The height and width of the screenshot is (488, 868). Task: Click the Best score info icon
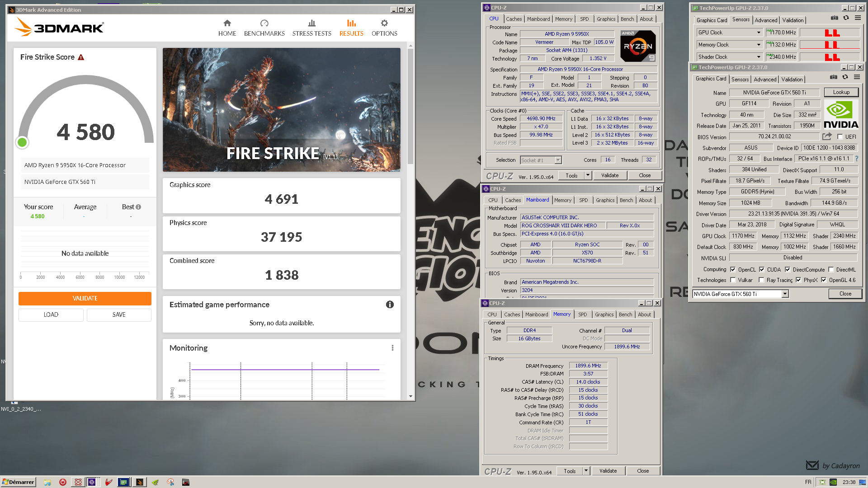(x=138, y=207)
